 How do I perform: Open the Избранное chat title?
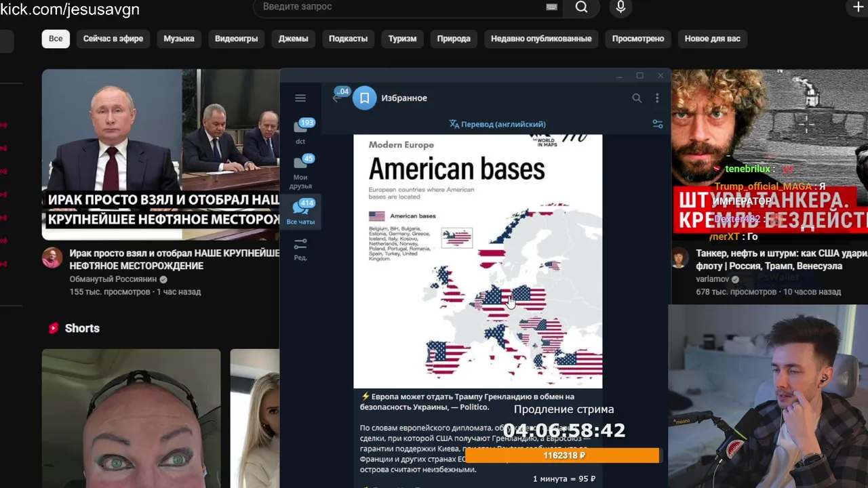tap(404, 98)
